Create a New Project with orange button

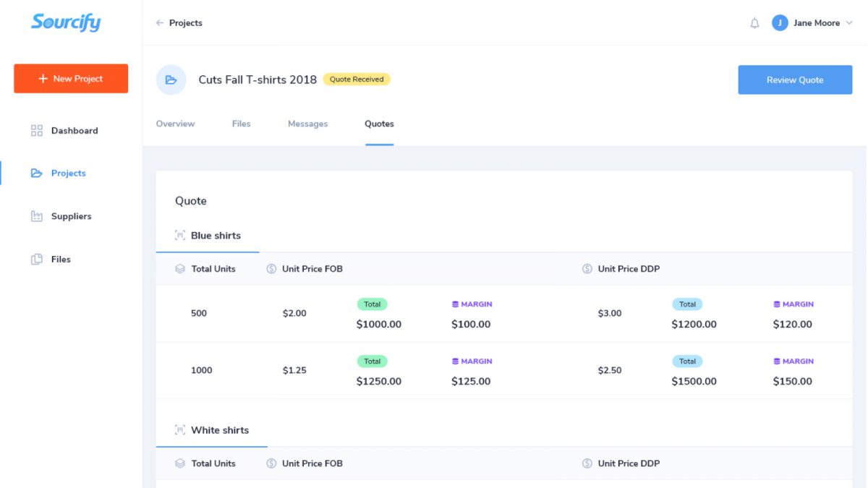click(x=71, y=79)
